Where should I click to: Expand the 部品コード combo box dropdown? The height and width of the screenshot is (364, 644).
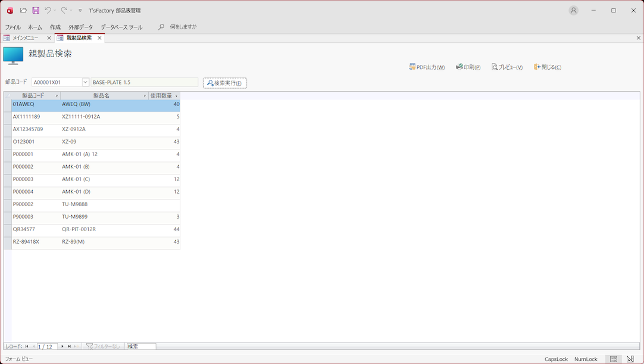pyautogui.click(x=85, y=82)
